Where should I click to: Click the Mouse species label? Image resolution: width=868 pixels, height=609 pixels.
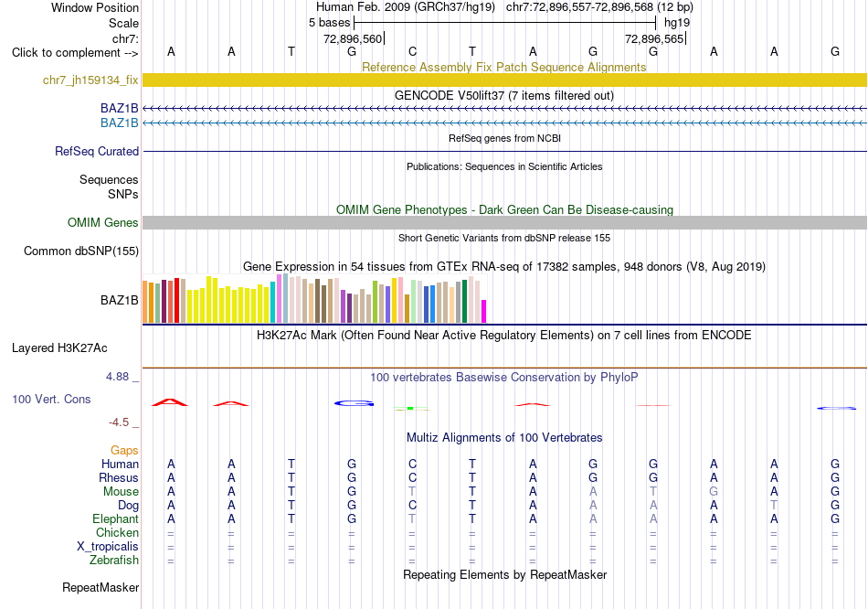pos(121,492)
